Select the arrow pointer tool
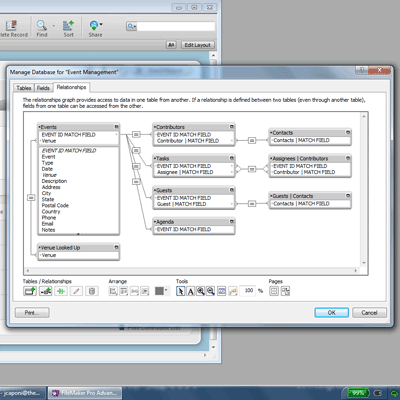The image size is (400, 400). pos(180,291)
